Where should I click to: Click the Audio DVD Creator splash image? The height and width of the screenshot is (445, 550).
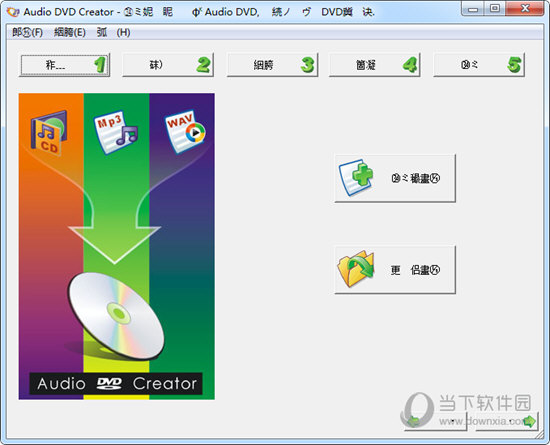[x=117, y=246]
